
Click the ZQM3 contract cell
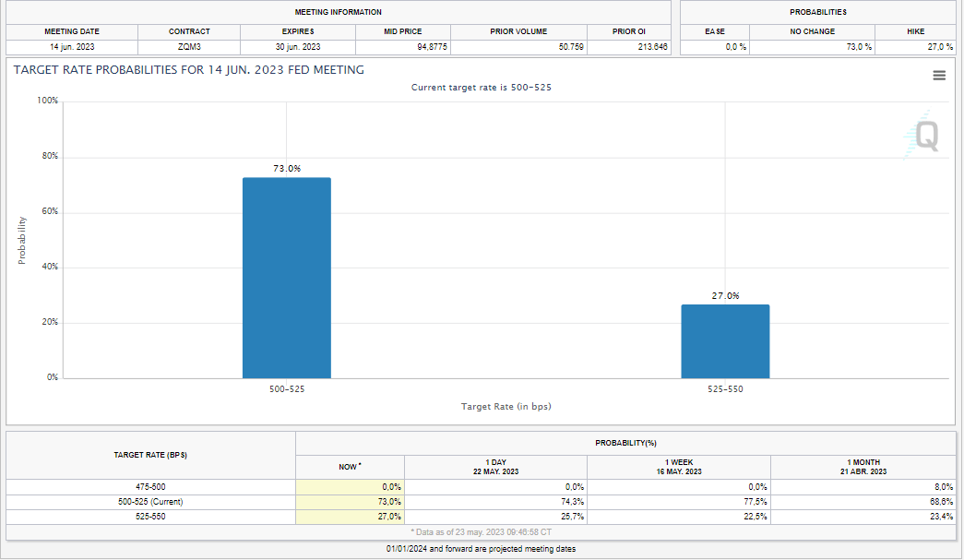188,44
